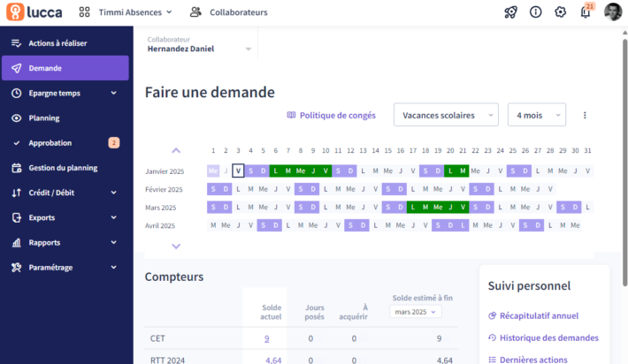Click the Actions à réaliser list icon
The image size is (628, 364).
(16, 43)
